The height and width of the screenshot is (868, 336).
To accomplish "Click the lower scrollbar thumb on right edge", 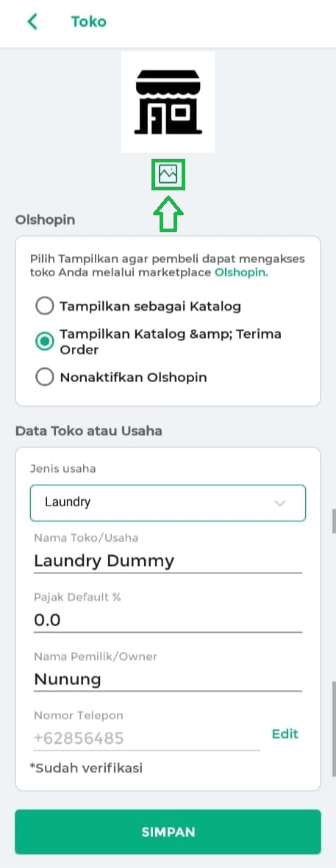I will [x=333, y=729].
